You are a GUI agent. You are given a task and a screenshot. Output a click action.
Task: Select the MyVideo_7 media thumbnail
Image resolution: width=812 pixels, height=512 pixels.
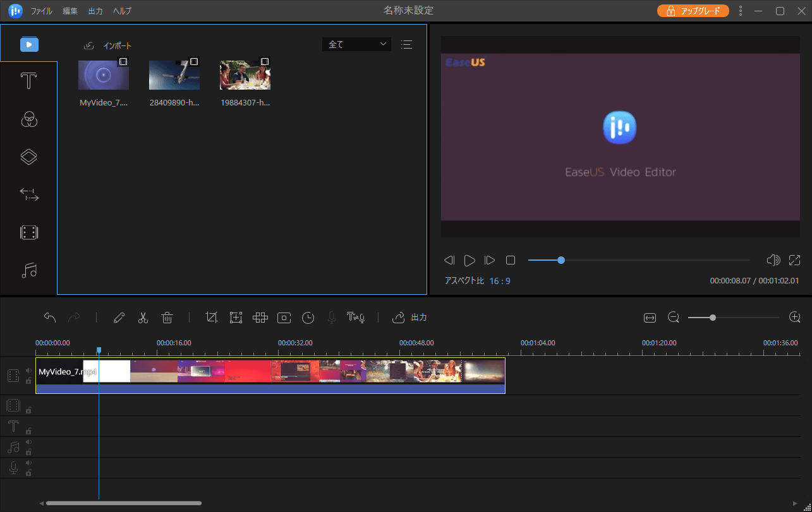click(104, 75)
